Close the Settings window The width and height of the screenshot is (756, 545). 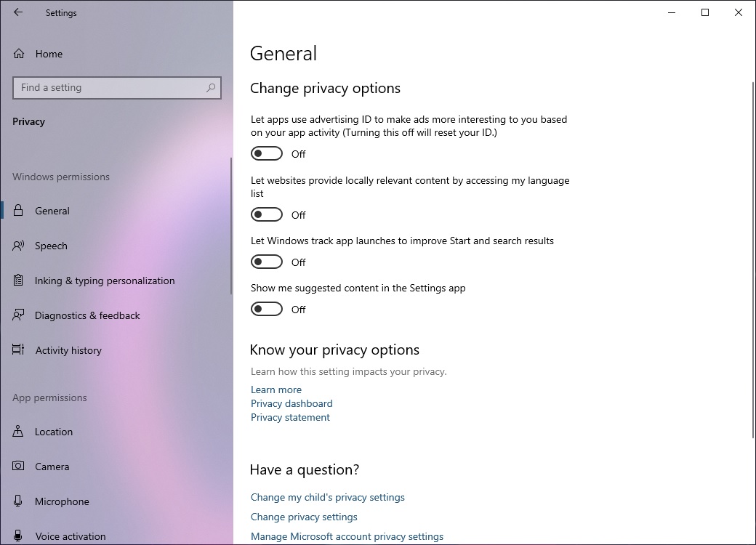pyautogui.click(x=738, y=12)
